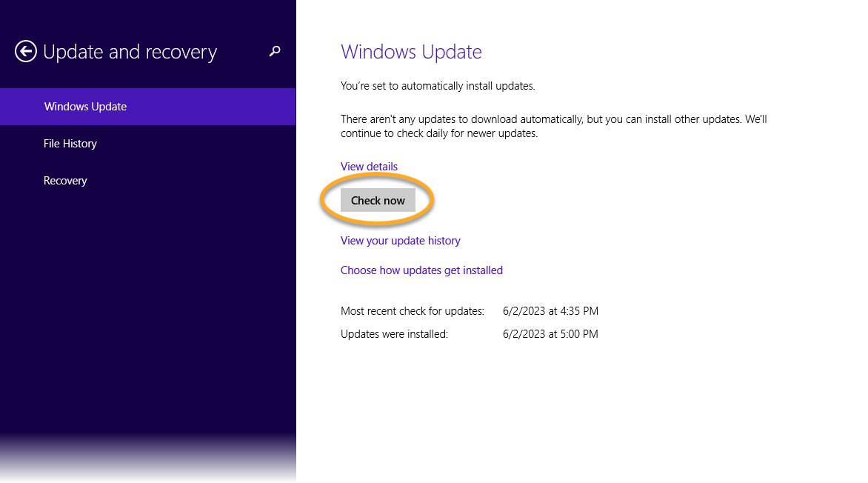
Task: Click the empty dark sidebar area below Recovery
Action: click(148, 333)
